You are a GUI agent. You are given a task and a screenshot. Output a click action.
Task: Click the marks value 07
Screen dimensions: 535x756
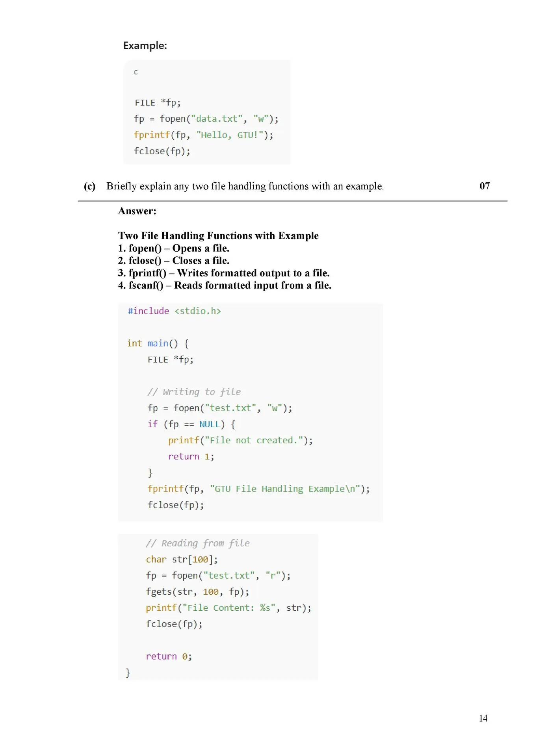pos(485,186)
